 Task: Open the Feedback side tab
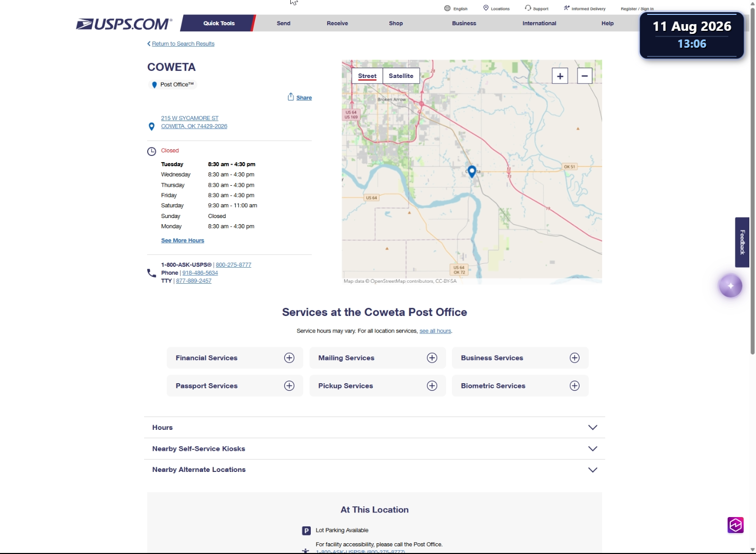point(742,242)
